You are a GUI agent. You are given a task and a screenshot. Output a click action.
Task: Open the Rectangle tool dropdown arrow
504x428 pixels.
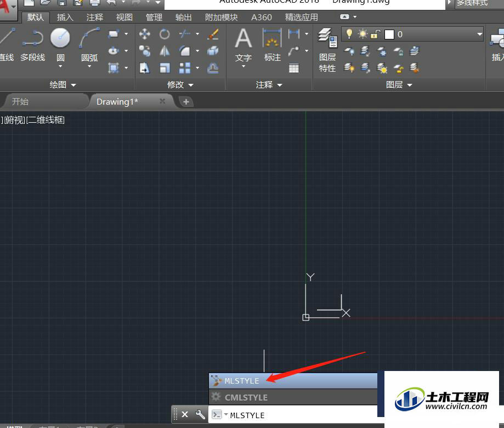(x=126, y=34)
